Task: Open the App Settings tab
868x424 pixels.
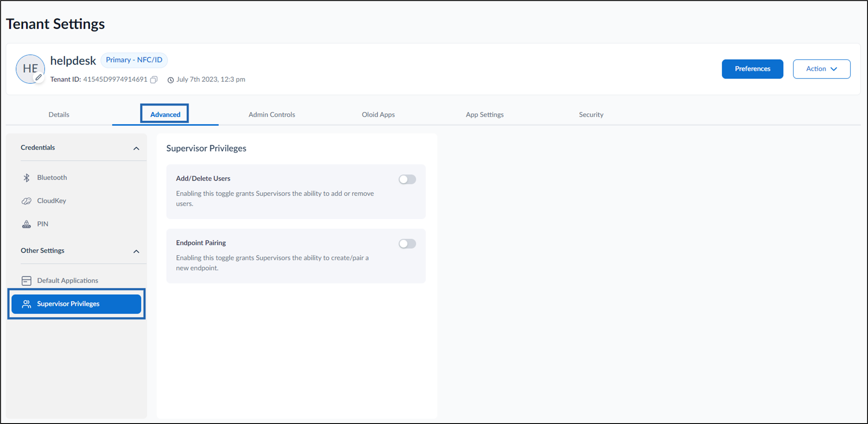Action: pos(485,115)
